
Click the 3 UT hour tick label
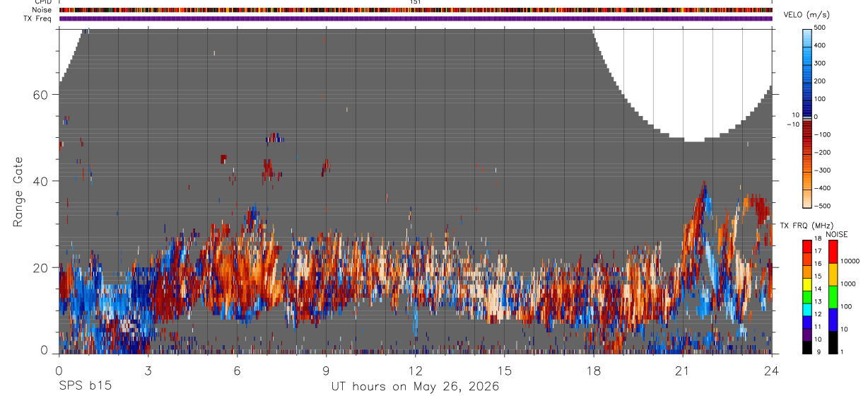148,370
